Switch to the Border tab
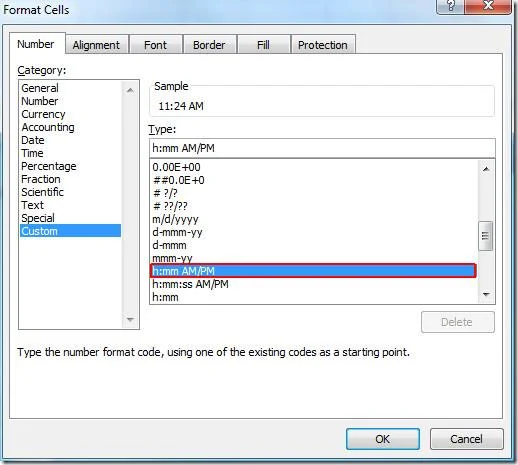Screen dimensions: 518x465 tap(209, 45)
